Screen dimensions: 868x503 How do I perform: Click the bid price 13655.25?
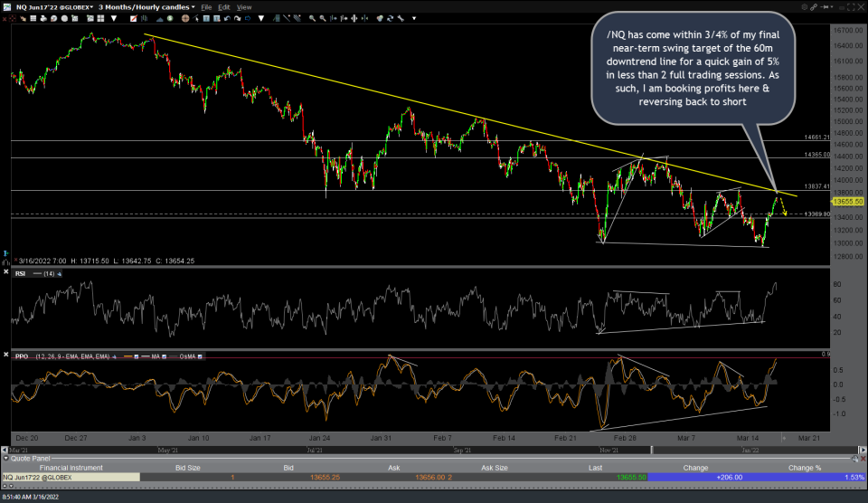[x=325, y=477]
